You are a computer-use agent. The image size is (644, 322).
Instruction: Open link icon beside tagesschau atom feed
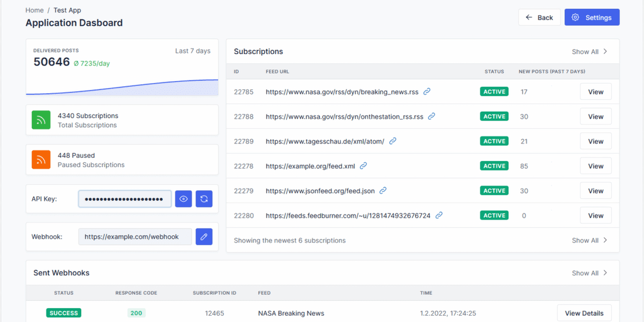[x=392, y=142]
